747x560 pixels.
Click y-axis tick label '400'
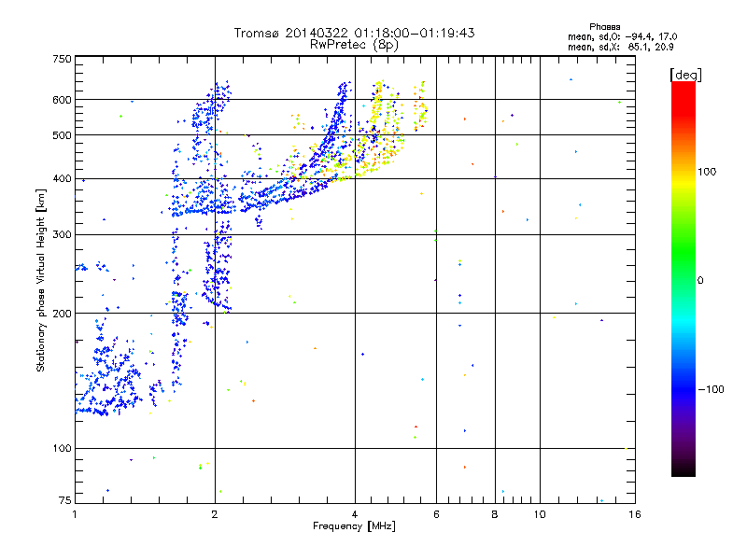tap(62, 179)
